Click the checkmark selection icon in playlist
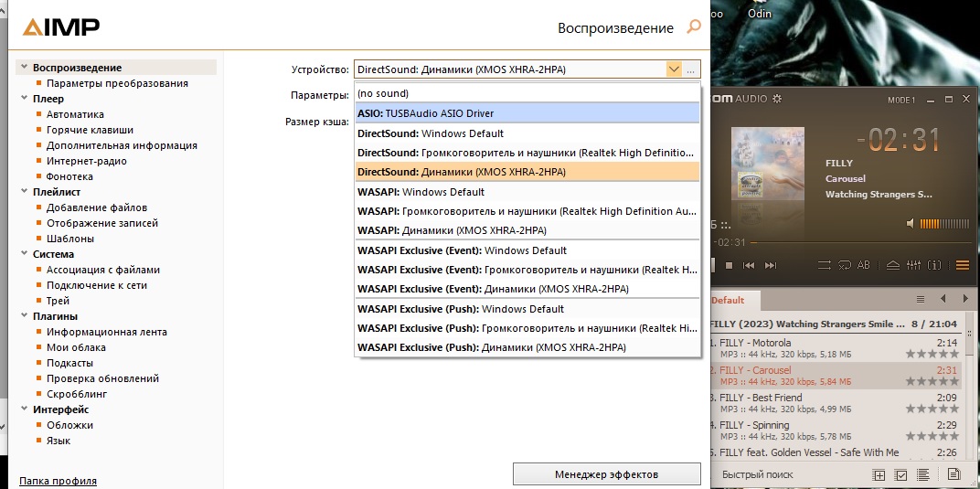980x489 pixels. tap(901, 475)
